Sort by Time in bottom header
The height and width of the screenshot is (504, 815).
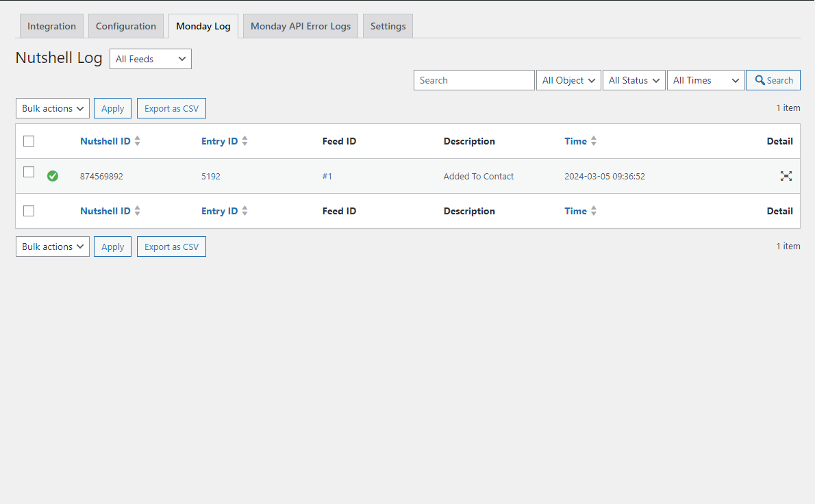pyautogui.click(x=575, y=211)
